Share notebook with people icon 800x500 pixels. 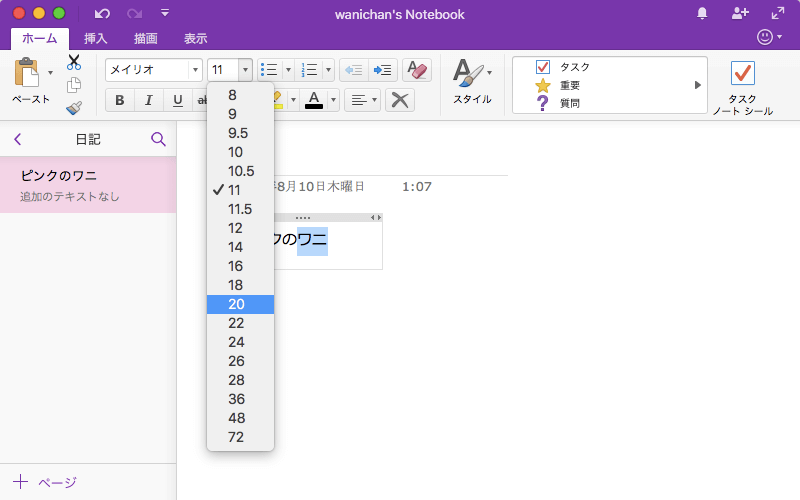point(740,13)
